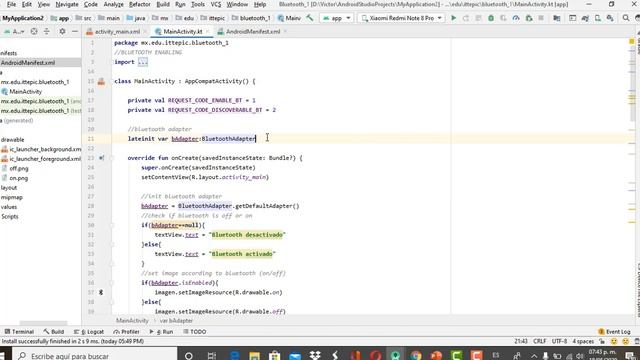
Task: Open the AVD Manager phone icon
Action: tap(598, 18)
